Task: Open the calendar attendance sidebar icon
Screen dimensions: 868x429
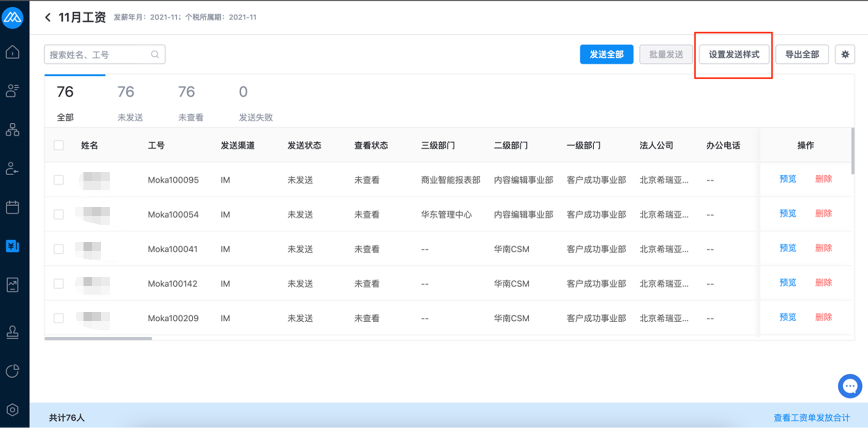Action: click(x=13, y=207)
